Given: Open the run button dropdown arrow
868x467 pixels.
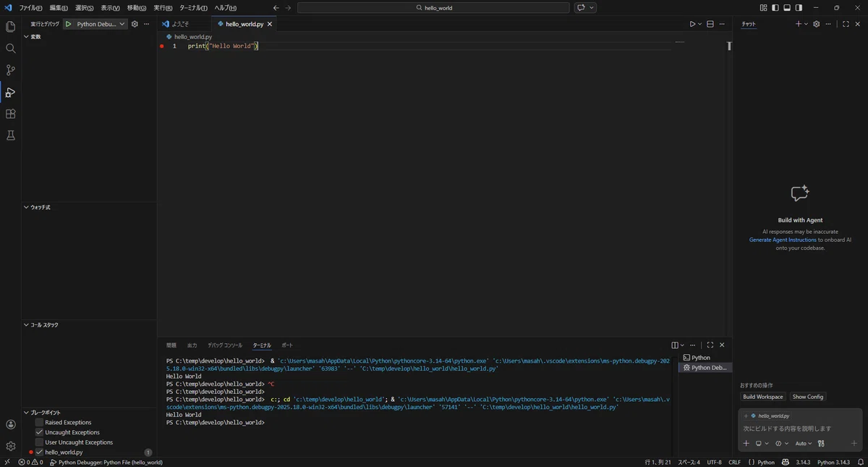Looking at the screenshot, I should [x=699, y=24].
